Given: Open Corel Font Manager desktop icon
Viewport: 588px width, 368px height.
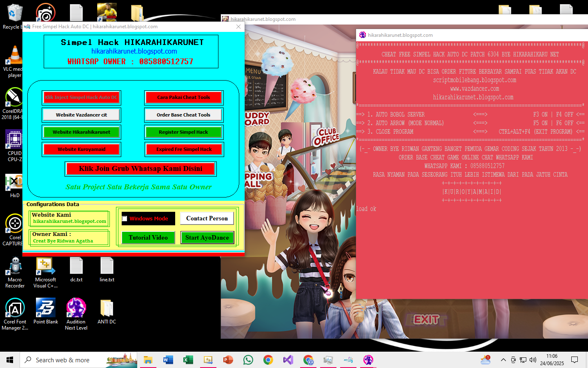Looking at the screenshot, I should 15,314.
